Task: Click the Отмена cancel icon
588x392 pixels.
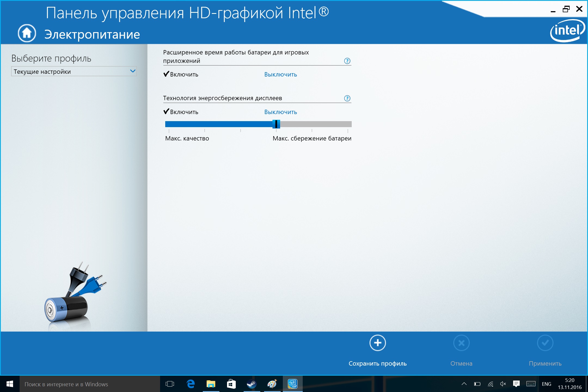Action: click(x=461, y=343)
